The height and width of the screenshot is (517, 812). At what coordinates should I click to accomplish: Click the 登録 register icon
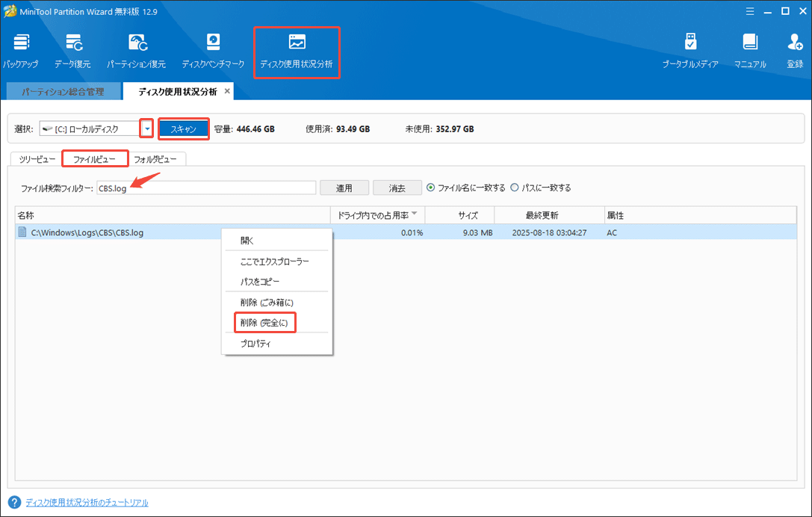coord(795,52)
